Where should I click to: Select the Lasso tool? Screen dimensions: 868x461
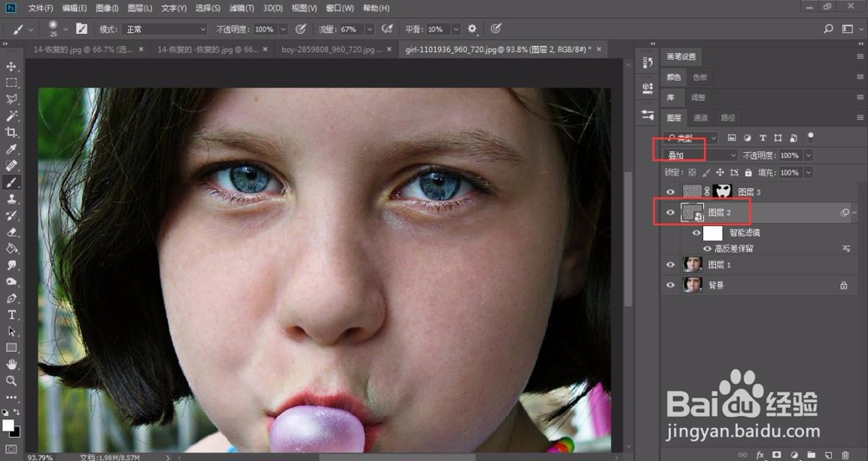click(11, 100)
